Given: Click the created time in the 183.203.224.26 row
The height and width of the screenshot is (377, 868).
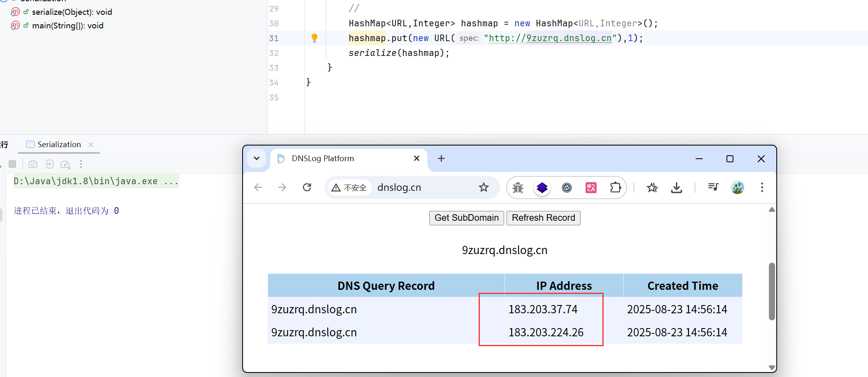Looking at the screenshot, I should pyautogui.click(x=677, y=332).
